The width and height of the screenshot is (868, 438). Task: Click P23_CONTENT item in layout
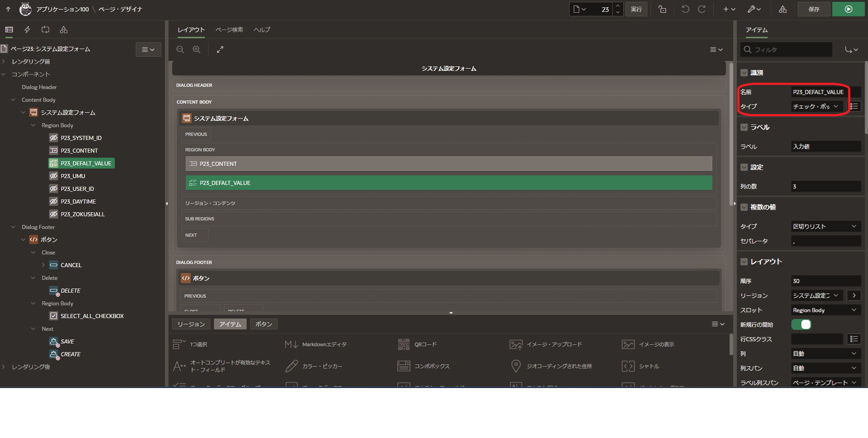[x=449, y=164]
